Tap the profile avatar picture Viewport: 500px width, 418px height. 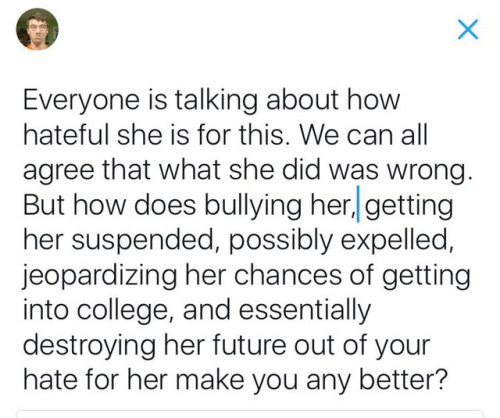(x=37, y=29)
